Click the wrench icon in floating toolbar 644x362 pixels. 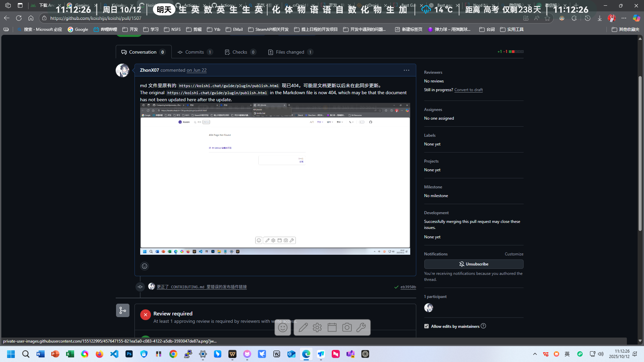tap(361, 327)
